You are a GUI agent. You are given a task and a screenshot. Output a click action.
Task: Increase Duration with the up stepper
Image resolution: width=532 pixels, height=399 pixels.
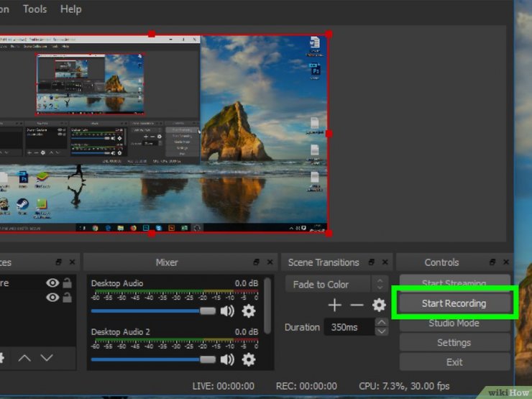click(382, 322)
